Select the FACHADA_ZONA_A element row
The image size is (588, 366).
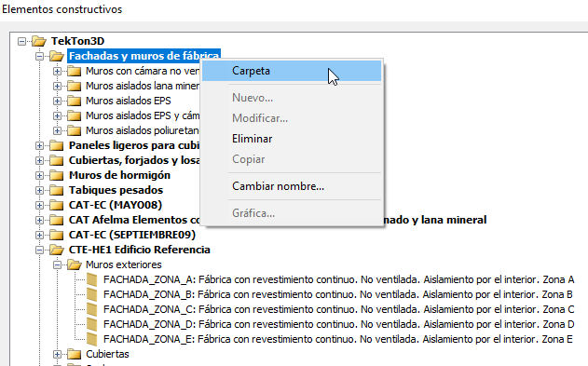(339, 279)
